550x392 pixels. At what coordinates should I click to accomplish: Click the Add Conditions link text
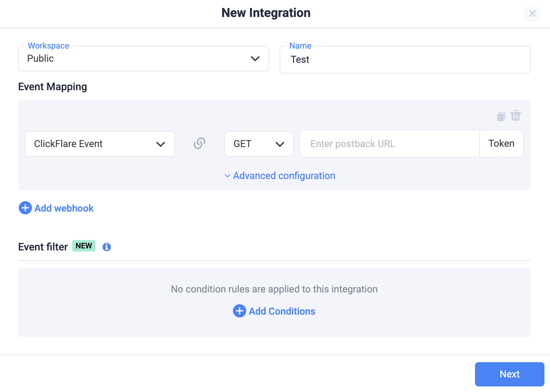(282, 311)
